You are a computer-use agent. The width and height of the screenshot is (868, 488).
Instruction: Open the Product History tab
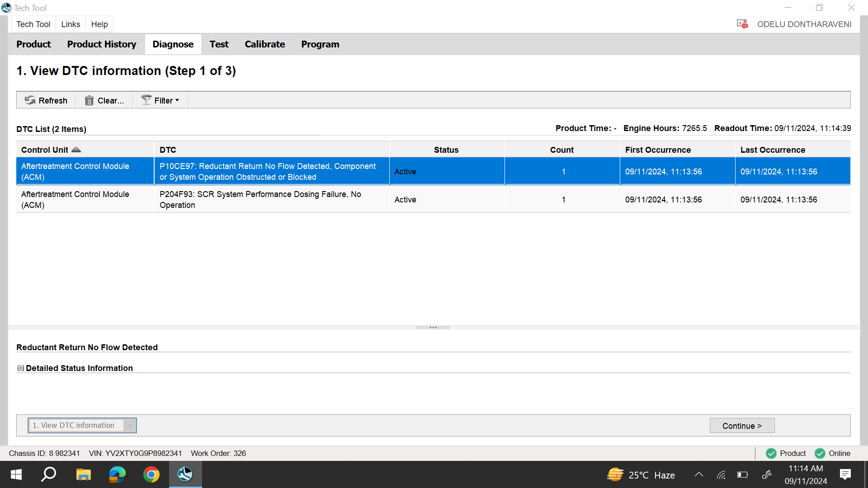pos(102,44)
